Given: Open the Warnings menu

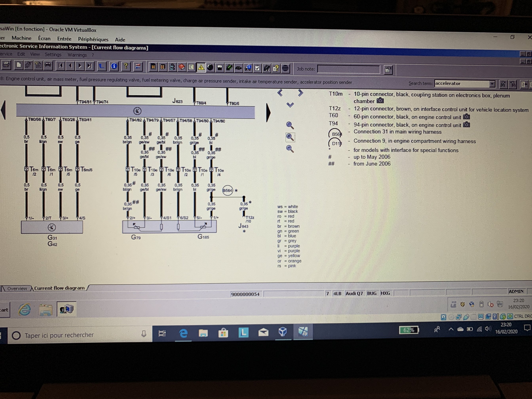Looking at the screenshot, I should (x=77, y=55).
